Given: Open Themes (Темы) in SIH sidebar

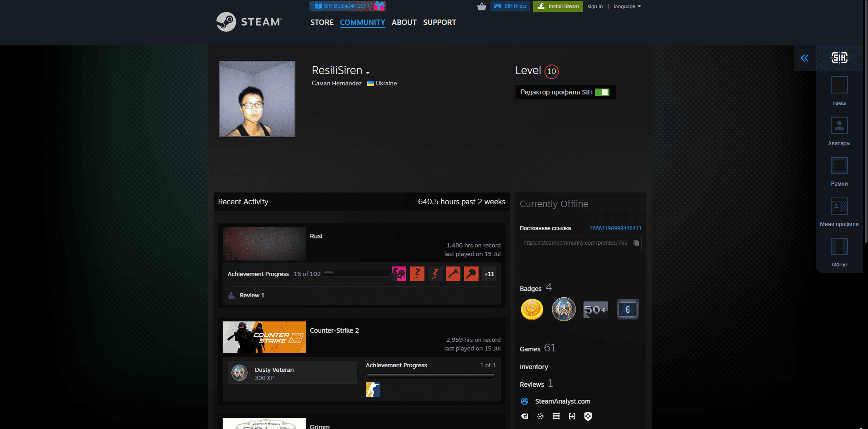Looking at the screenshot, I should [x=839, y=91].
